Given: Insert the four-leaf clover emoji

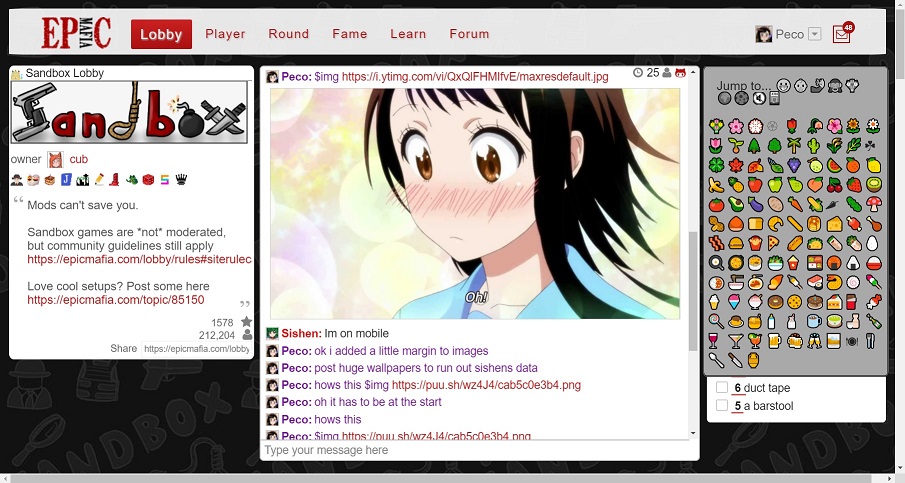Looking at the screenshot, I should (716, 165).
